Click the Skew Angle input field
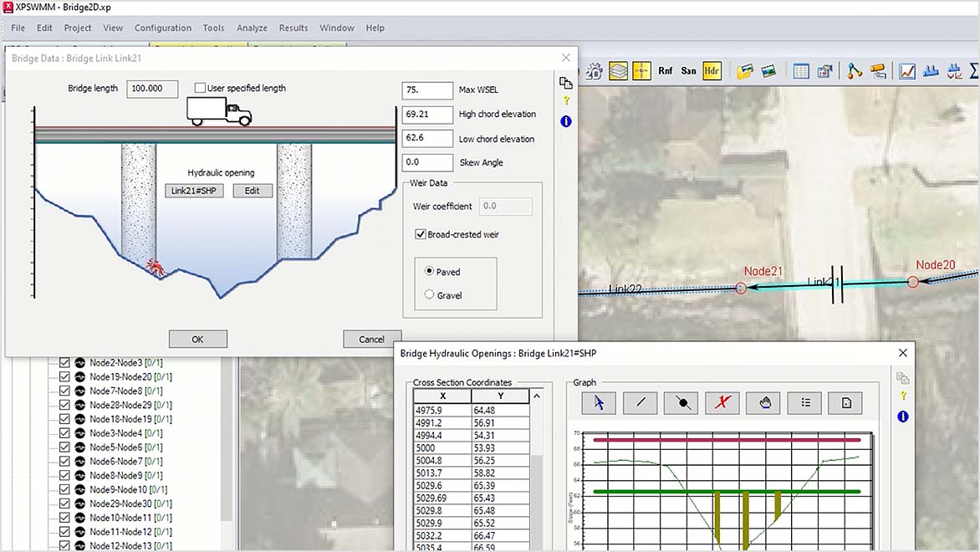The image size is (980, 552). (x=426, y=162)
